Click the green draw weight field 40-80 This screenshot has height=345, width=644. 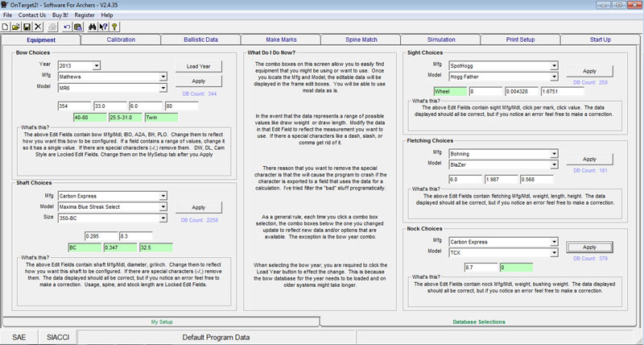(90, 118)
